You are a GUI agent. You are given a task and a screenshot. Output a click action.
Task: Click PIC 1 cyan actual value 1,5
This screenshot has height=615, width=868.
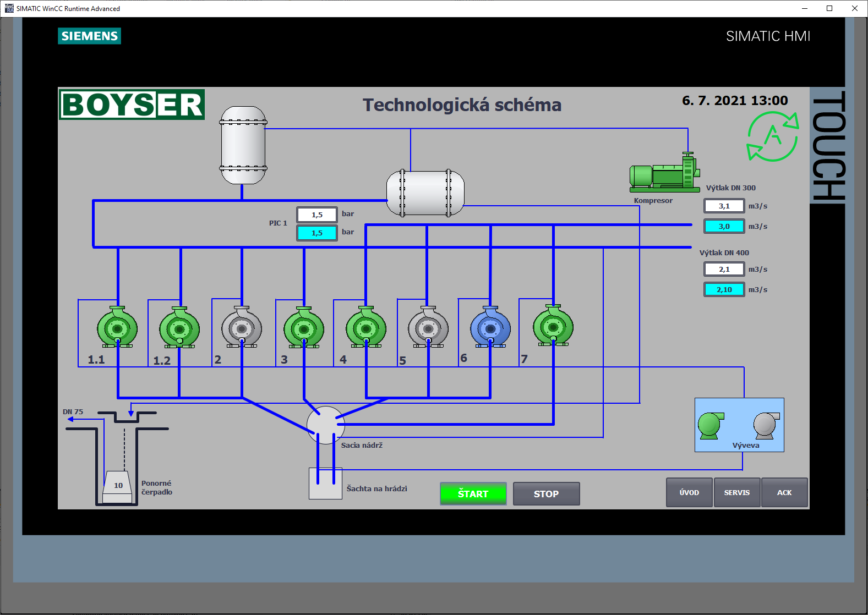(317, 233)
